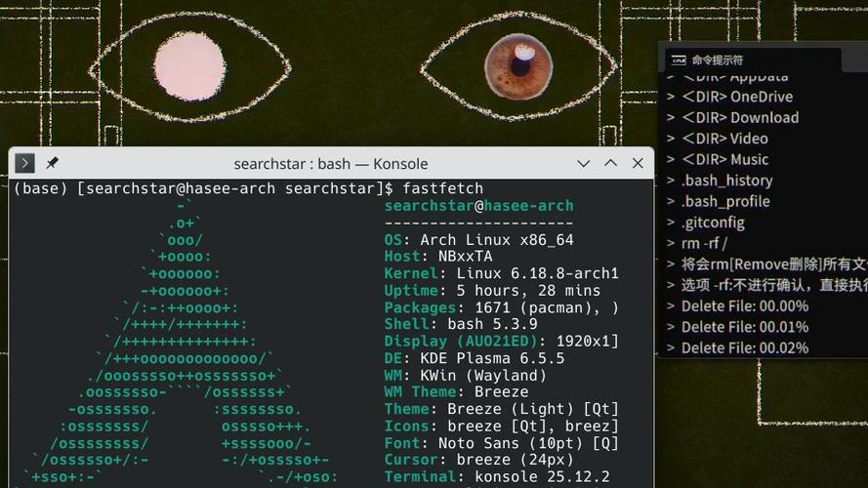Click the '<DIR> Download' line
The height and width of the screenshot is (488, 868).
tap(733, 118)
